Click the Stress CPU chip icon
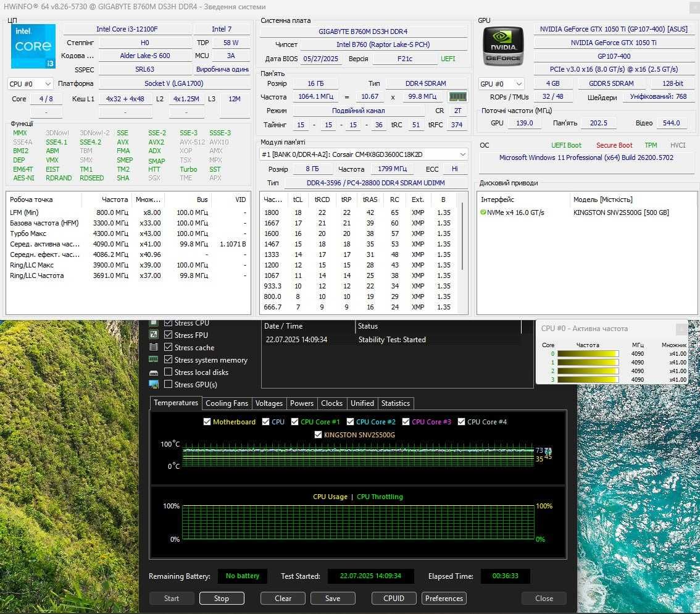This screenshot has width=700, height=614. click(154, 322)
